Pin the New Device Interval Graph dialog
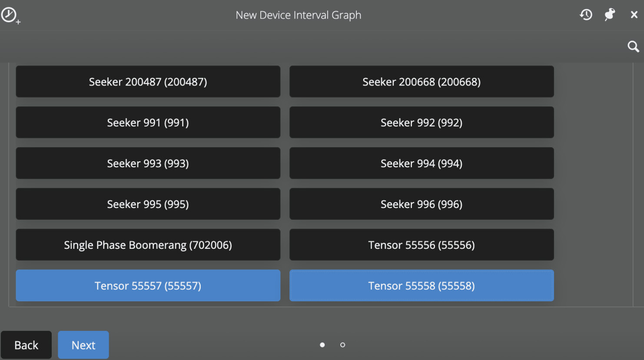The width and height of the screenshot is (644, 360). 609,14
